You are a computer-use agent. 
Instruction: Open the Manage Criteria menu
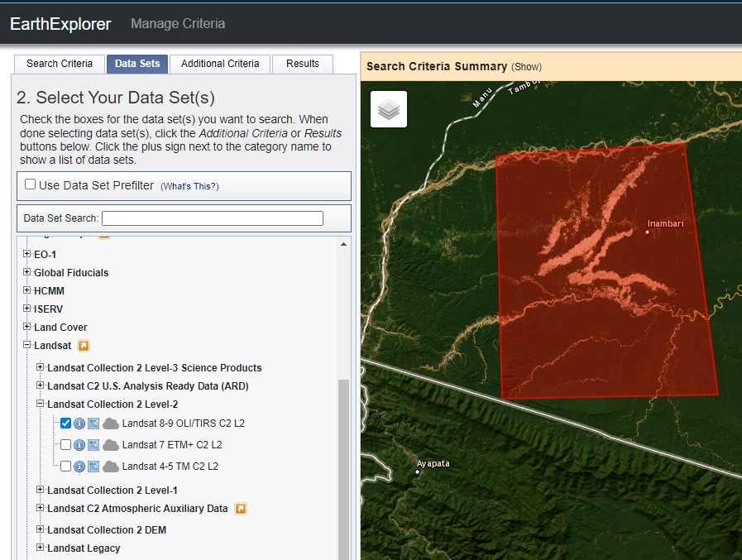[x=178, y=24]
